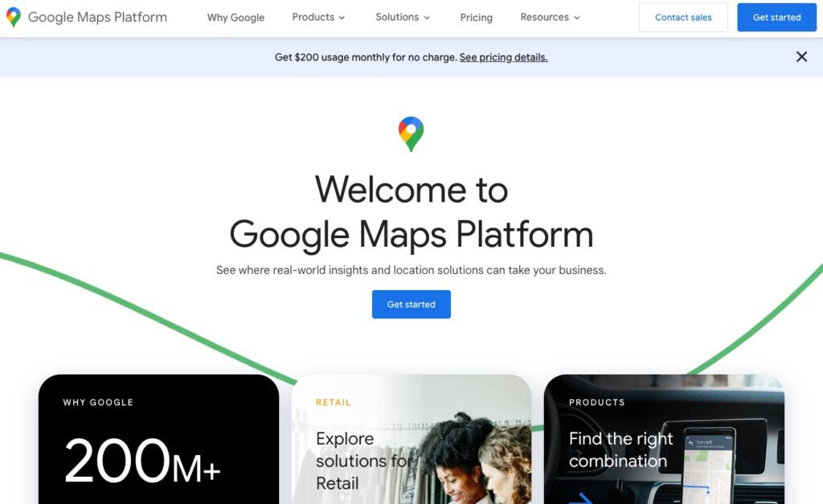Open the Google Maps Platform title text
Screen dimensions: 823x504
pos(97,18)
